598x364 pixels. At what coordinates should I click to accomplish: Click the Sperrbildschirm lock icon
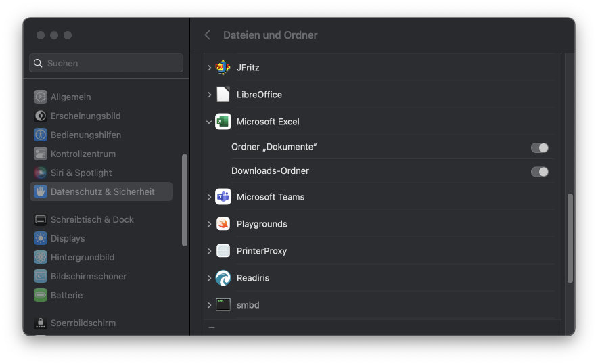(x=41, y=323)
